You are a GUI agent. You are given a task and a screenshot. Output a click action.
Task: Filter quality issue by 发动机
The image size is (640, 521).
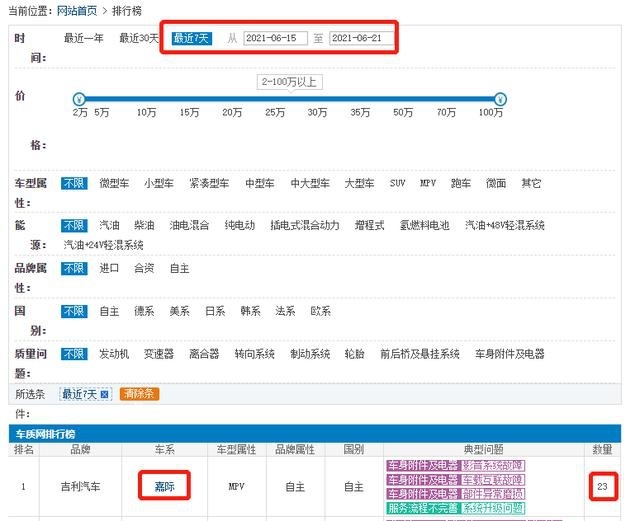pyautogui.click(x=114, y=354)
